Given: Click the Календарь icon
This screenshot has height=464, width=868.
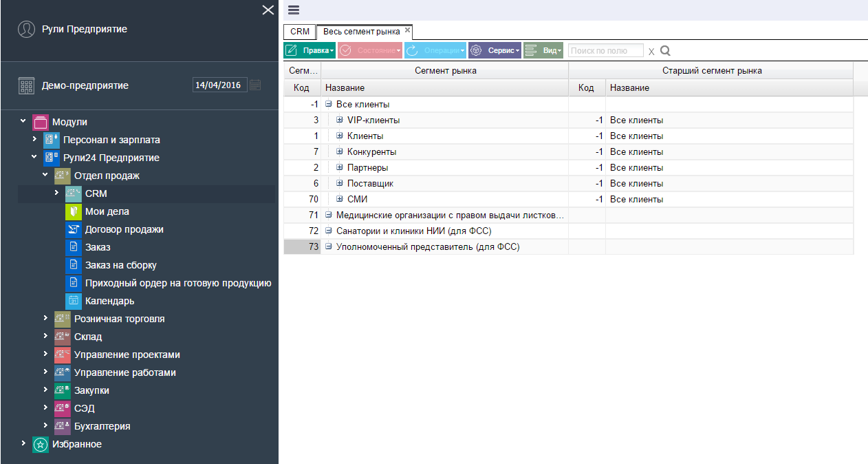Looking at the screenshot, I should pyautogui.click(x=74, y=301).
